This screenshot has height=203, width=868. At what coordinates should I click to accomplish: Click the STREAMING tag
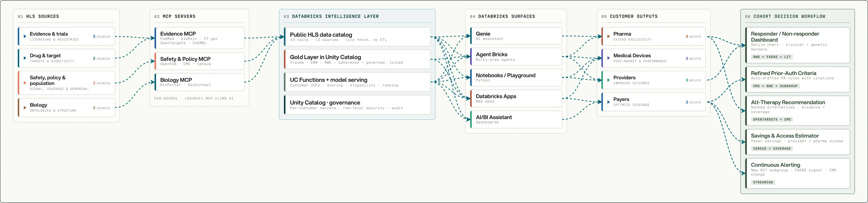click(x=763, y=182)
